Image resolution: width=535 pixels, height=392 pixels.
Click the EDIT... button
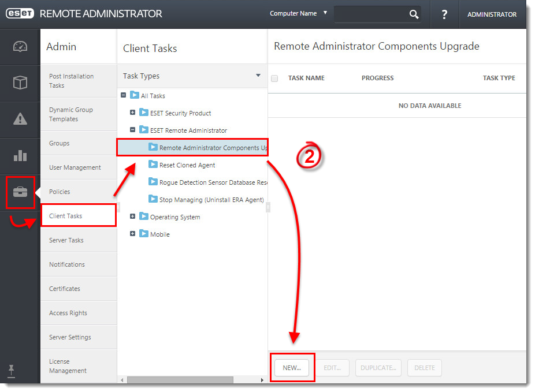tap(332, 368)
